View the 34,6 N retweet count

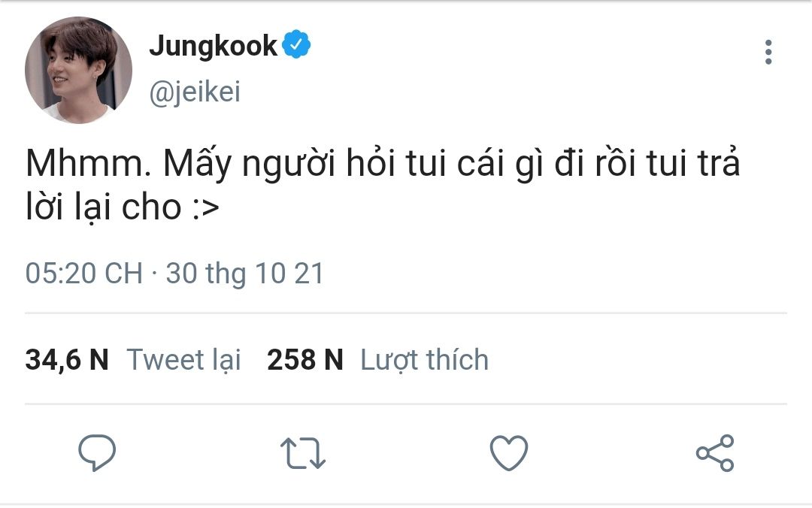[67, 359]
